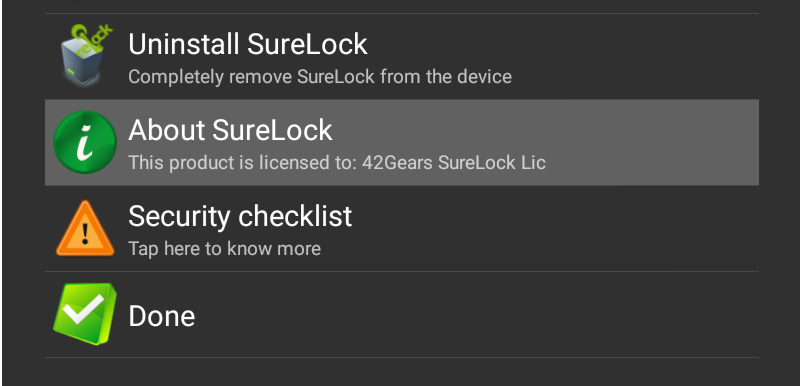
Task: Choose the Security checklist row background
Action: (x=561, y=228)
